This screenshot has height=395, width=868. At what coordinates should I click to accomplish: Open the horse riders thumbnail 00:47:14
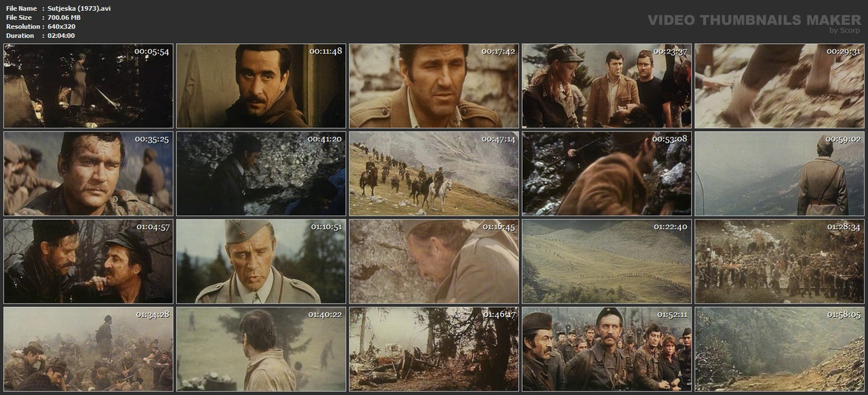click(x=434, y=173)
